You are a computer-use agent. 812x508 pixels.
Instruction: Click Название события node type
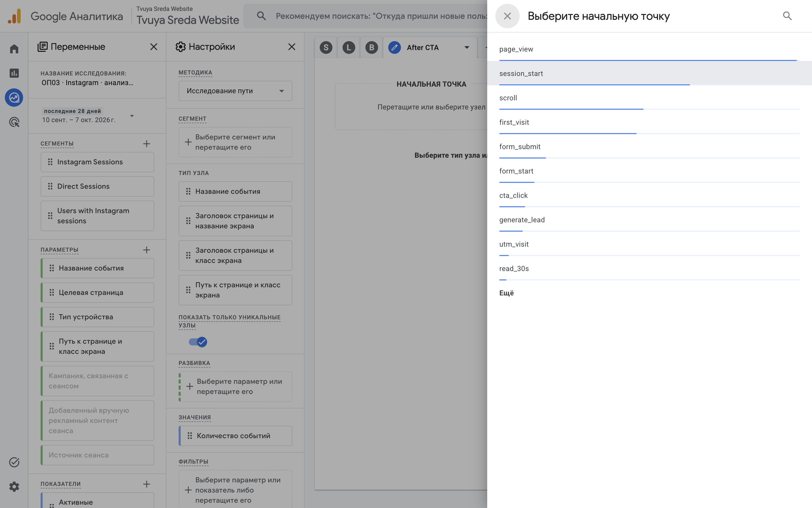pos(235,192)
